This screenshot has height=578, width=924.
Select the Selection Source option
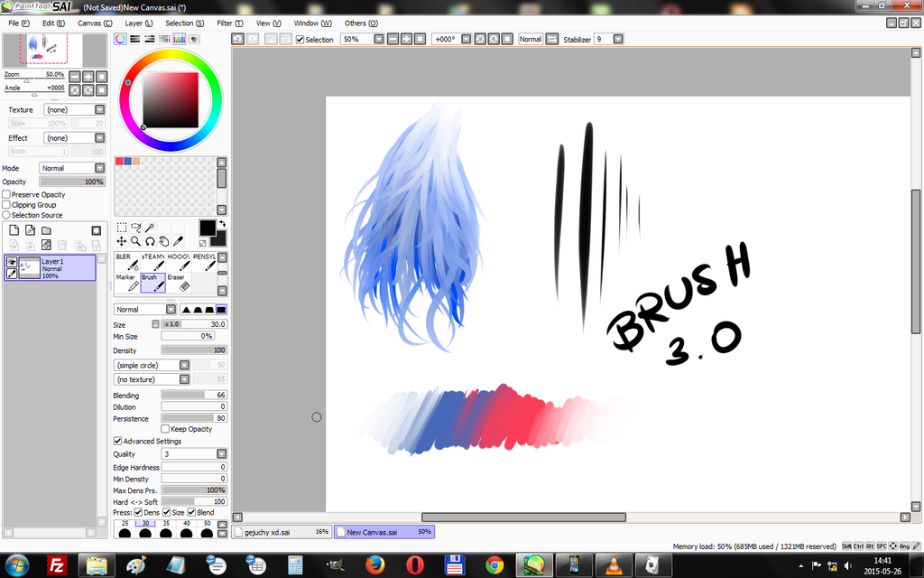(6, 215)
